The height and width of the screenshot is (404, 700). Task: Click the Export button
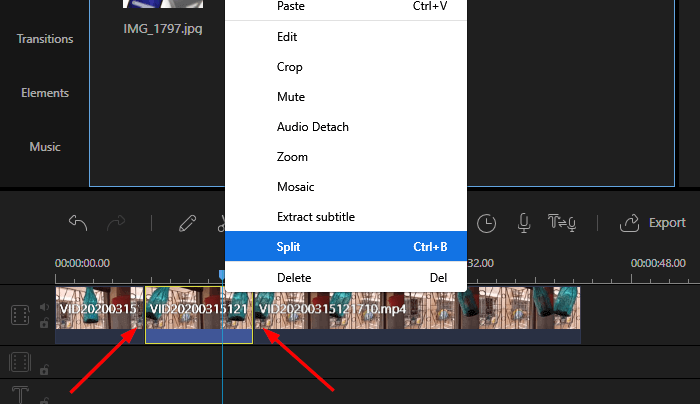coord(653,222)
